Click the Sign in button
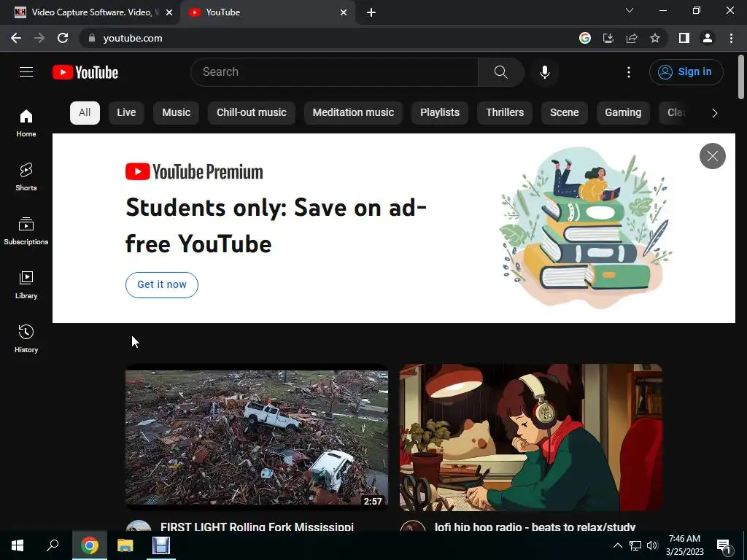This screenshot has height=560, width=747. pos(686,72)
